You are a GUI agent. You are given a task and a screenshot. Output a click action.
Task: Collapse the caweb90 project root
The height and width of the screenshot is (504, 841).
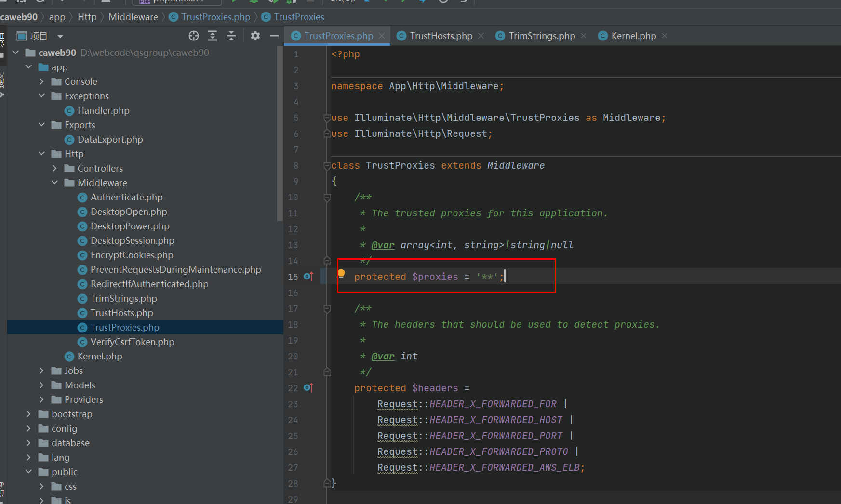(16, 53)
